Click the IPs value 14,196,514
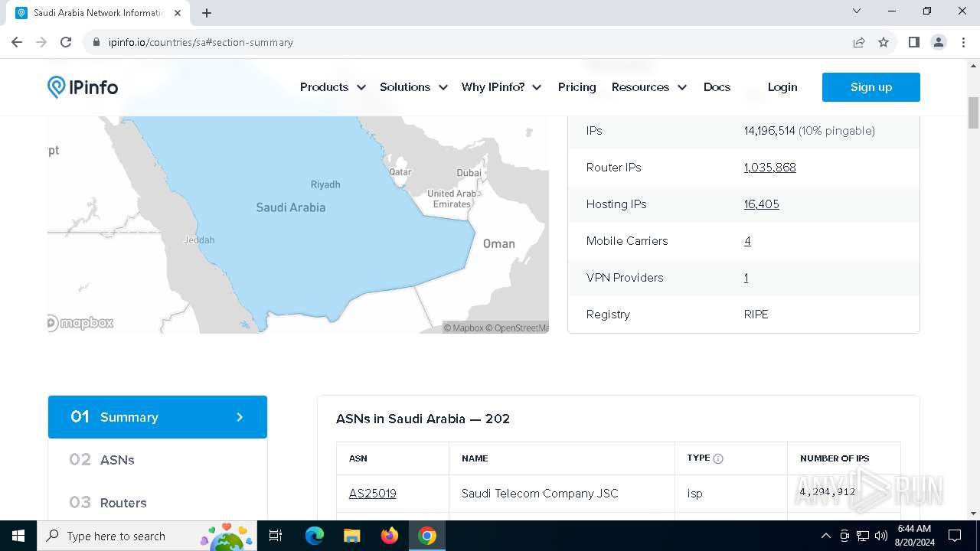The height and width of the screenshot is (551, 980). coord(769,131)
